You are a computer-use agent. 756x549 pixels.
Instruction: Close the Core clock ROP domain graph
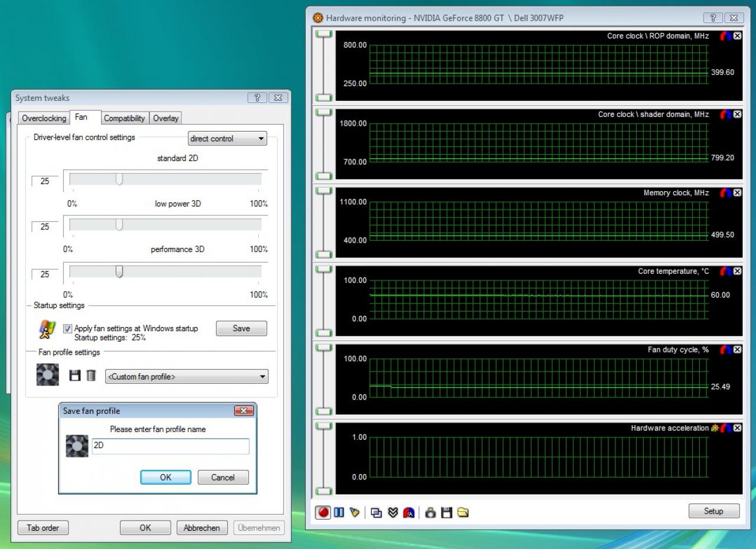tap(737, 36)
